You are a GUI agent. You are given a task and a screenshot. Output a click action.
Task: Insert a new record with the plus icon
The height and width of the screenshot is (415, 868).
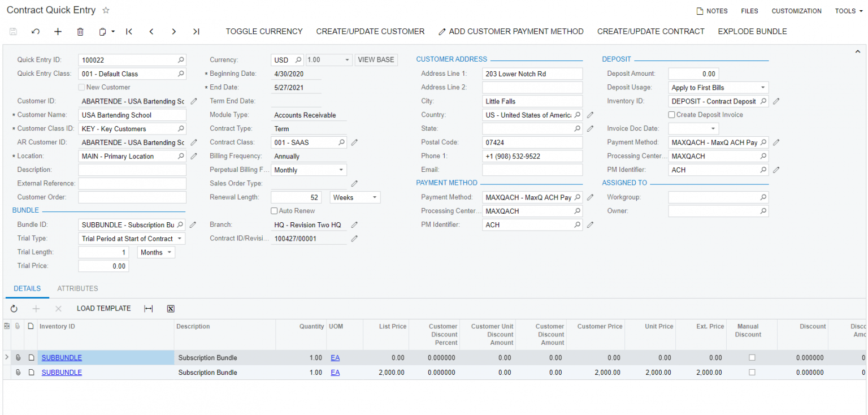click(58, 31)
